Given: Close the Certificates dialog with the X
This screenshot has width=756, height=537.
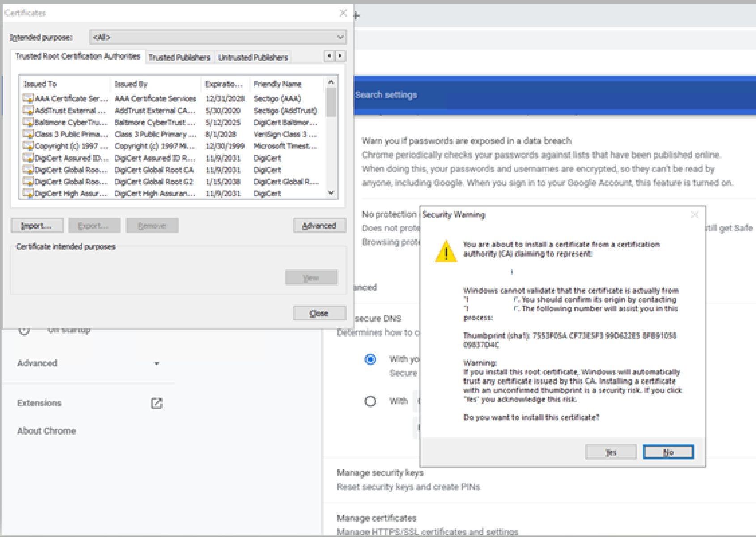Looking at the screenshot, I should [x=343, y=13].
